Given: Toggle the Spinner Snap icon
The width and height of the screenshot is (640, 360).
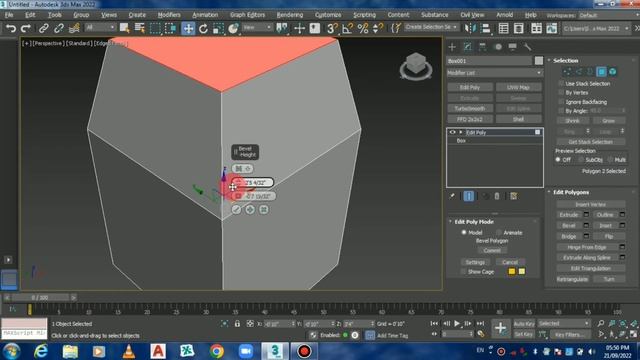Looking at the screenshot, I should [x=378, y=28].
